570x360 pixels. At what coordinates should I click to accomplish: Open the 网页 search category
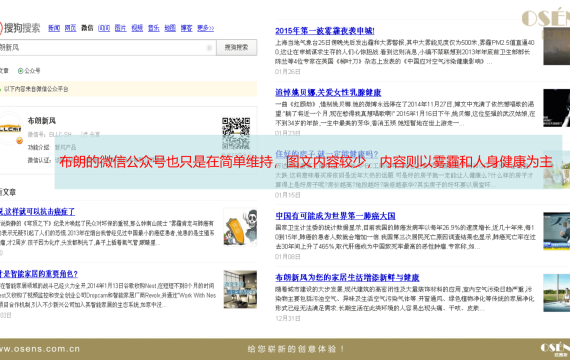pos(70,28)
